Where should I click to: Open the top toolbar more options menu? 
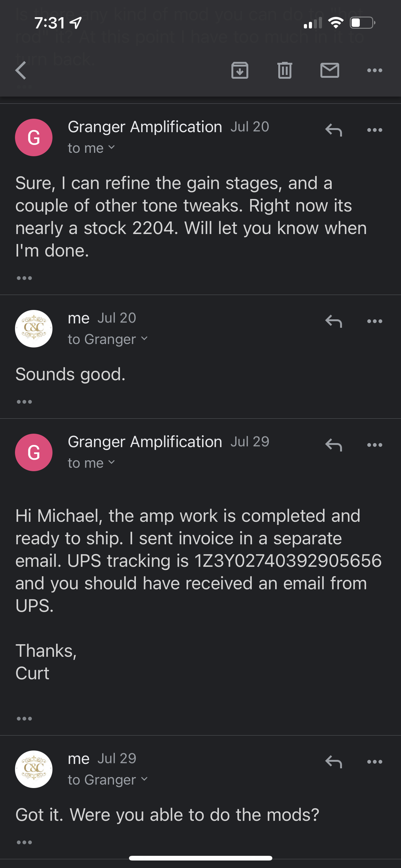375,70
